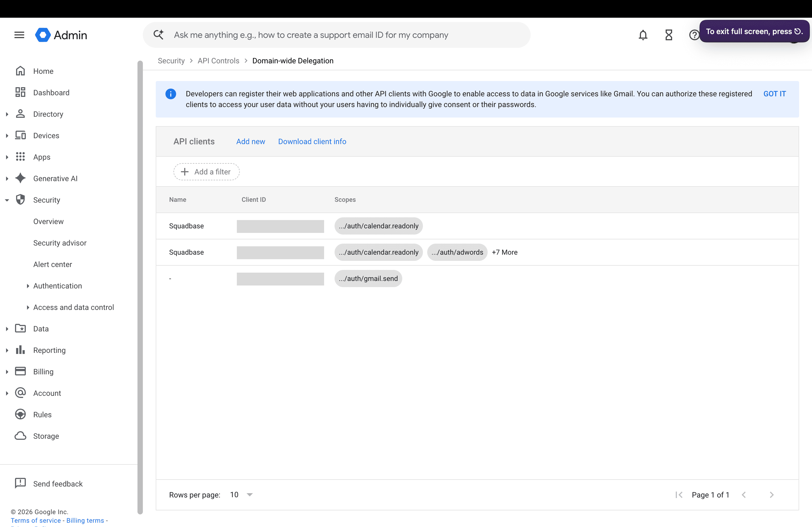Expand Access and data control
This screenshot has height=527, width=812.
click(x=28, y=308)
